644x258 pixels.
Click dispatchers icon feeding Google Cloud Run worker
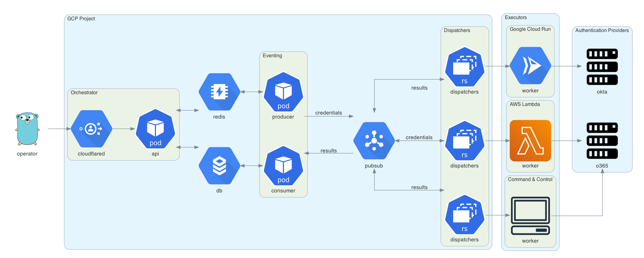(465, 67)
